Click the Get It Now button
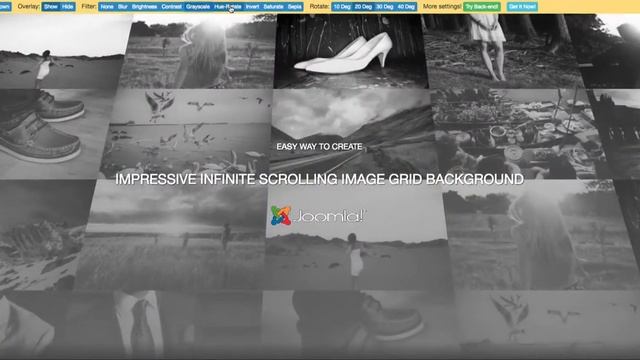 coord(522,7)
